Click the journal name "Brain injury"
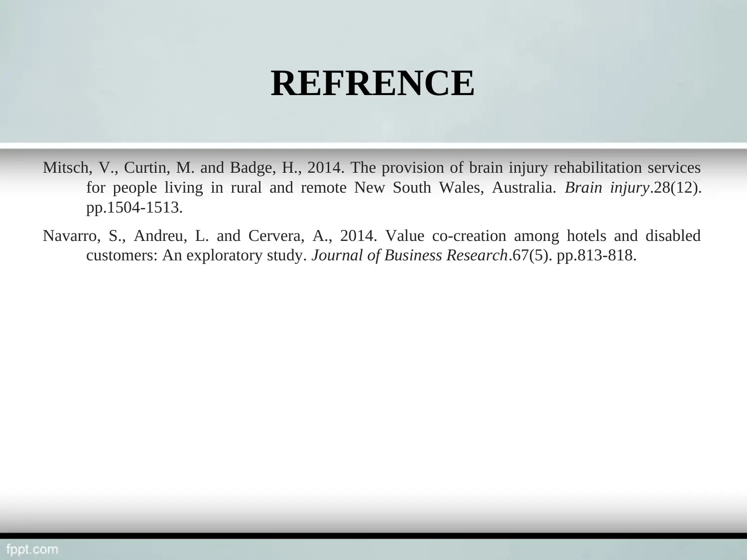This screenshot has height=560, width=747. pyautogui.click(x=607, y=188)
